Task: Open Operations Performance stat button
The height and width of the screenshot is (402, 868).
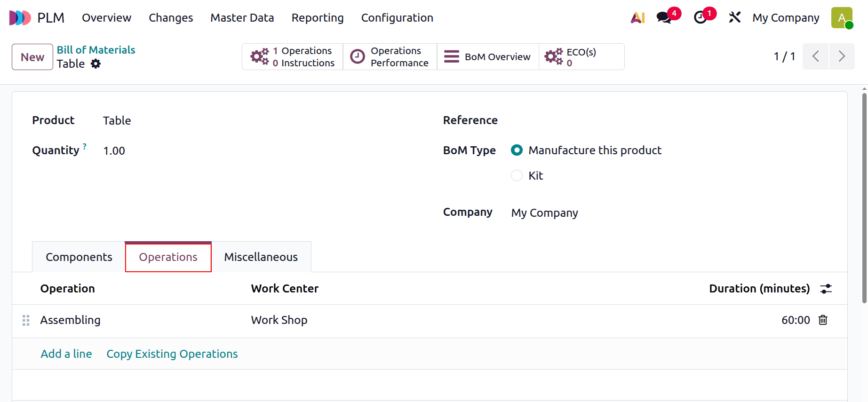Action: 390,57
